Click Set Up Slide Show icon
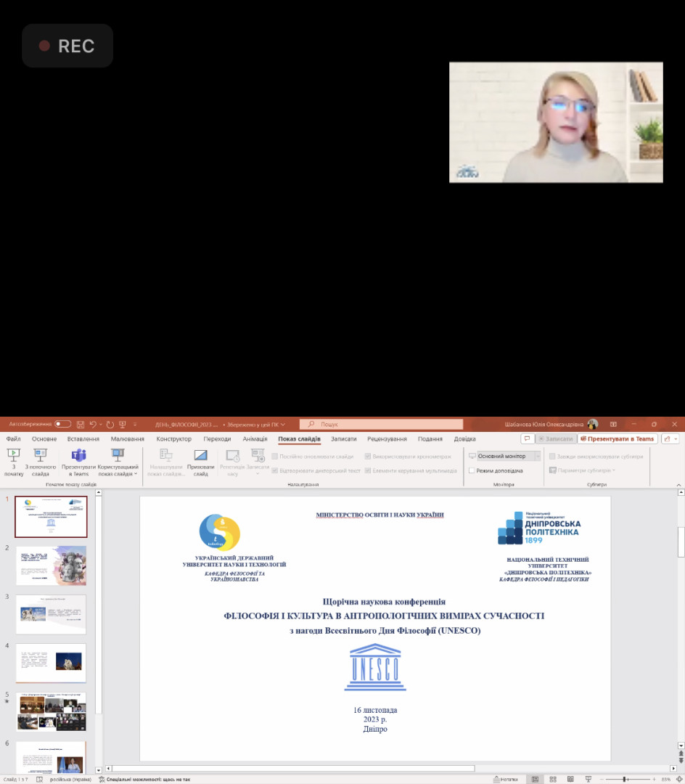The height and width of the screenshot is (784, 685). (166, 454)
